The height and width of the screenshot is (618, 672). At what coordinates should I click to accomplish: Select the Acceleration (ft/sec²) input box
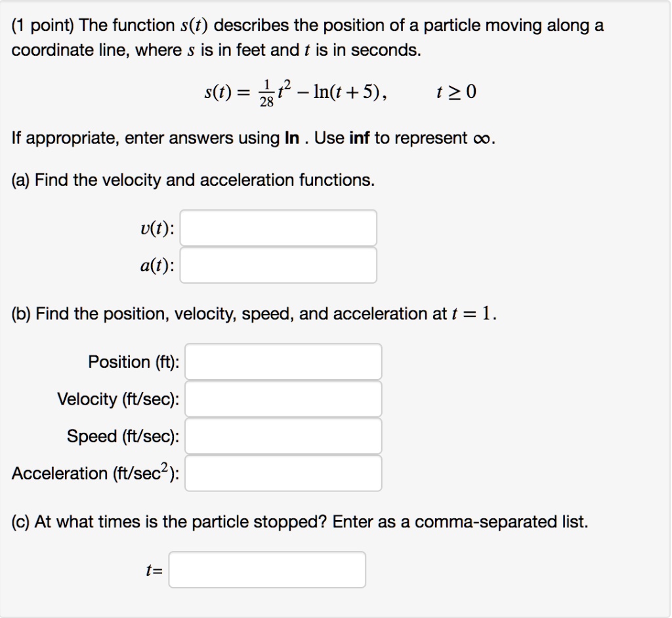(x=283, y=474)
